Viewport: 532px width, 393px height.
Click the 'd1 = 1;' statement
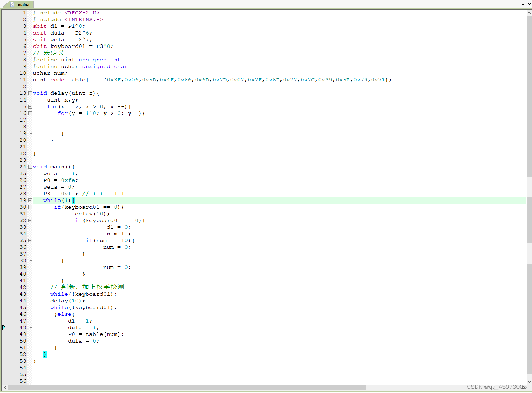point(80,321)
